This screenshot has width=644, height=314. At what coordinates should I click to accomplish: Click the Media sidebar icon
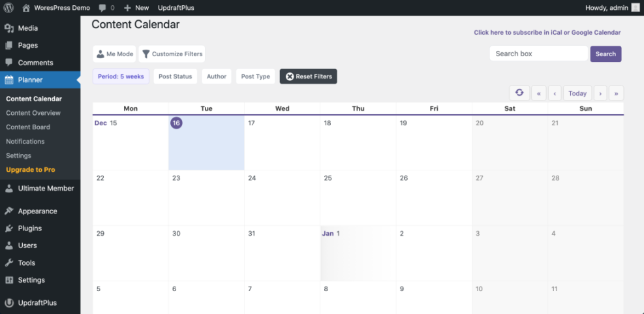[9, 28]
